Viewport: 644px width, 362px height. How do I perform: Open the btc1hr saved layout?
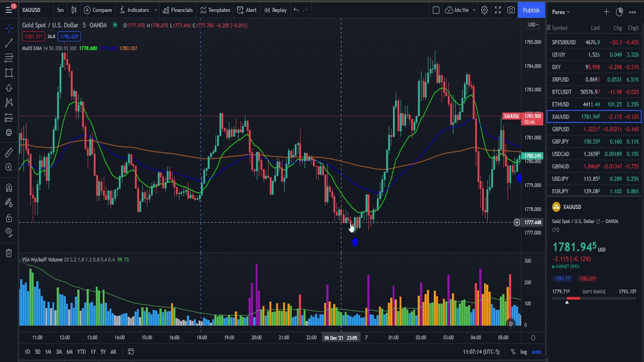tap(457, 10)
